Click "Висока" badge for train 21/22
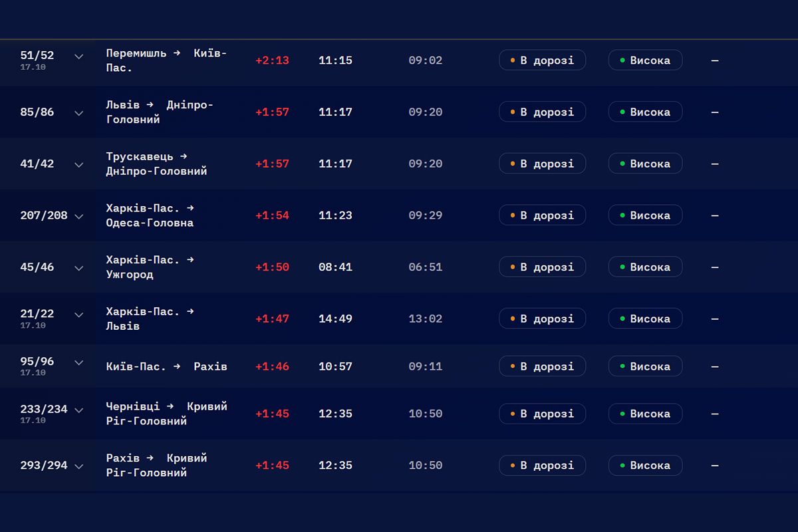 (x=645, y=319)
